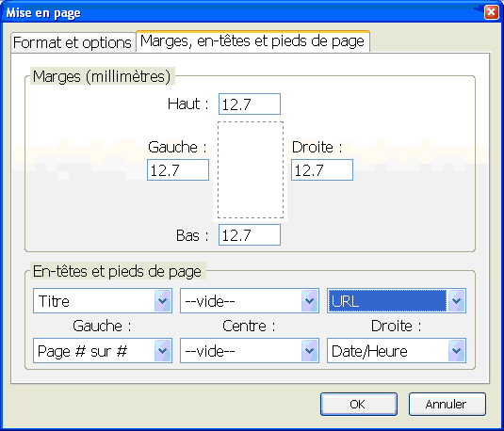Click the Mise en page title bar

tap(241, 12)
